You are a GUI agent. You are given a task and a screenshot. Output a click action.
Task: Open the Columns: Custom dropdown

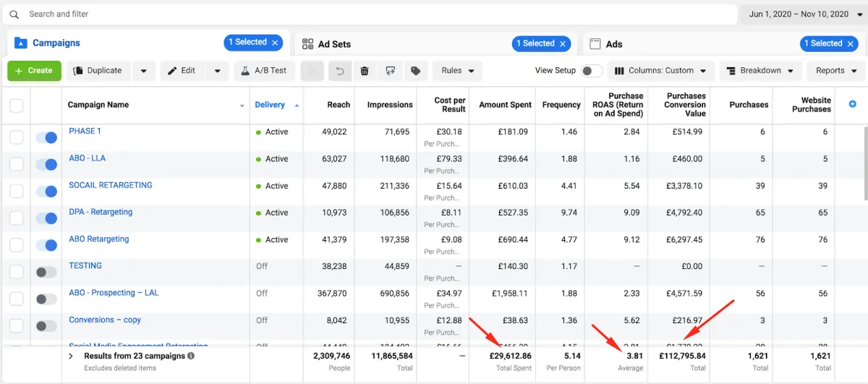pyautogui.click(x=661, y=71)
